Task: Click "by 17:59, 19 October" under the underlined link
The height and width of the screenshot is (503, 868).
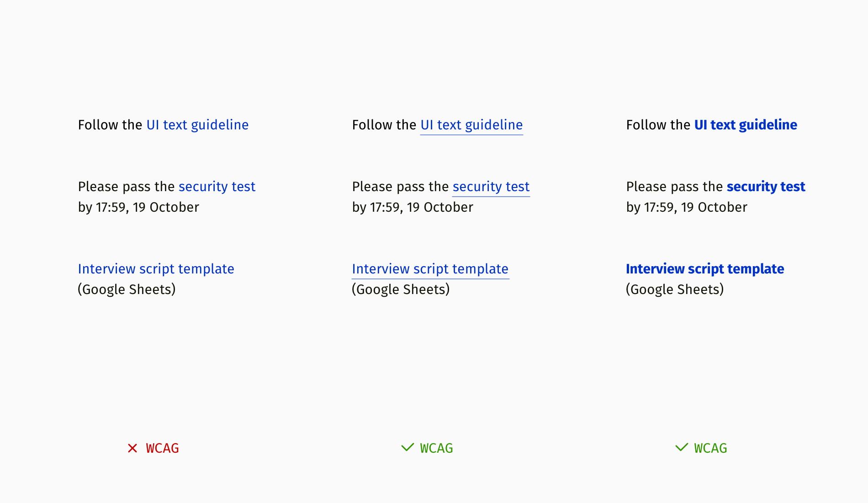Action: pos(413,207)
